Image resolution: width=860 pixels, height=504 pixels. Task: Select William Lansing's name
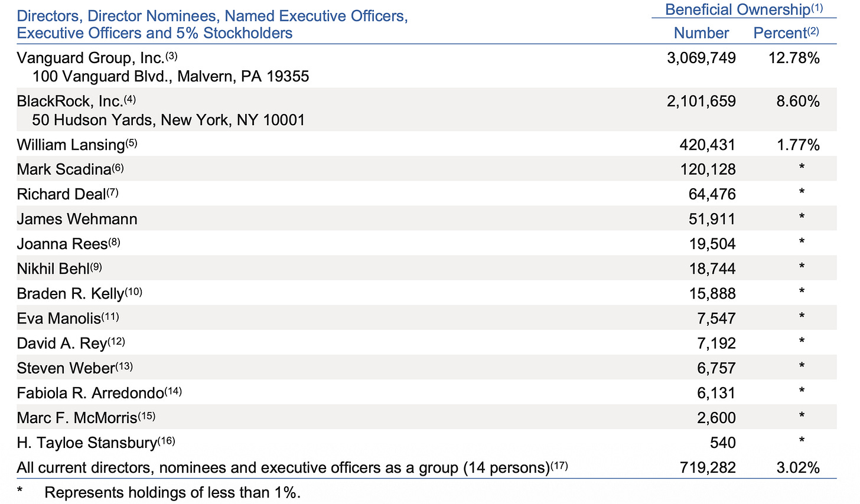(71, 145)
